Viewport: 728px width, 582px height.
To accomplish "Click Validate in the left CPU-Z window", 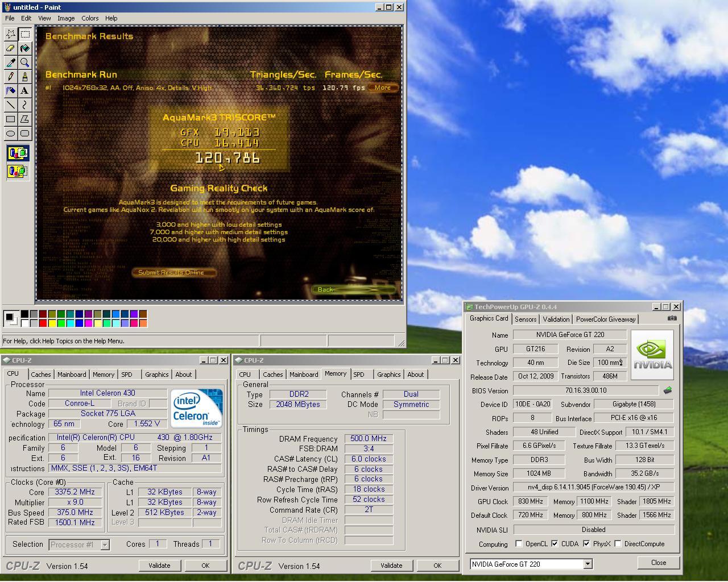I will click(x=159, y=566).
